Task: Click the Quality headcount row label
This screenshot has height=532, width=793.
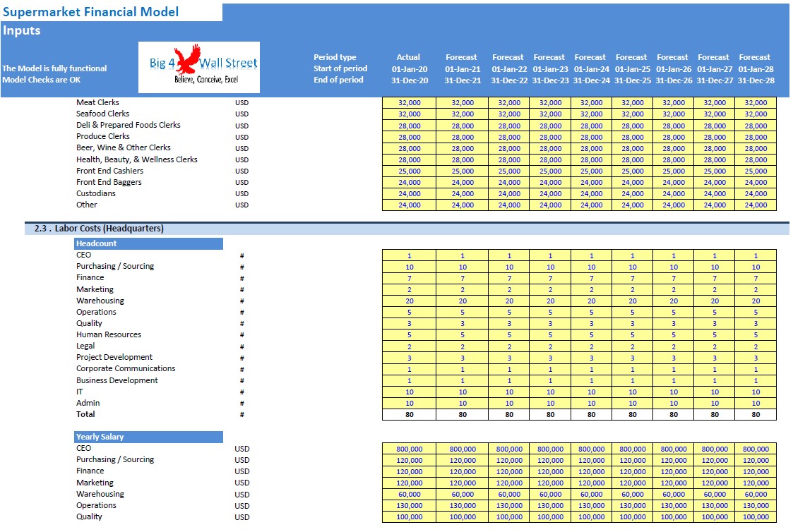Action: 89,323
